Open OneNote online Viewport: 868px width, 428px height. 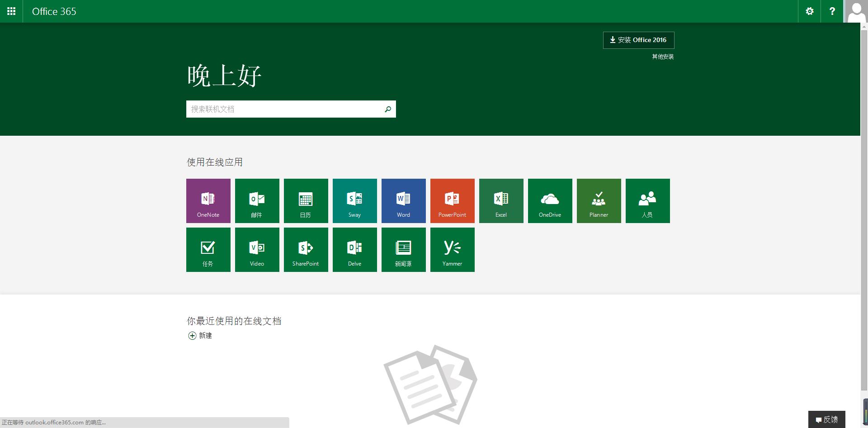point(208,200)
